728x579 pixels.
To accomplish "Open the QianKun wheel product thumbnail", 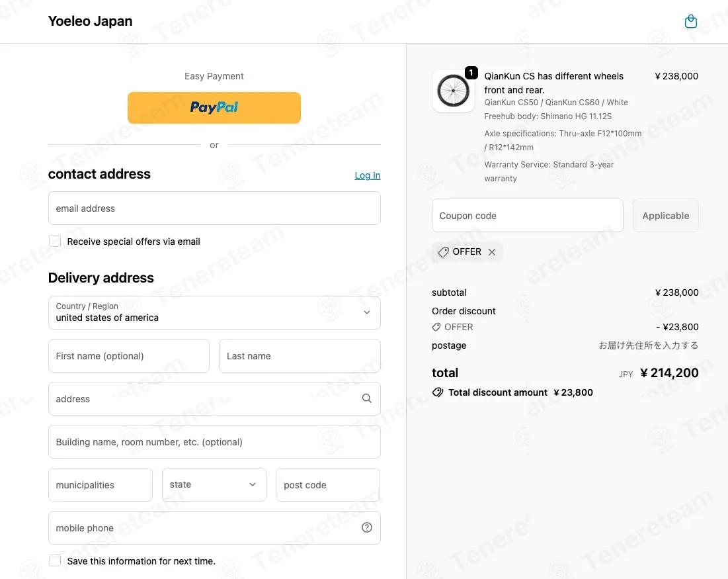I will (x=453, y=91).
